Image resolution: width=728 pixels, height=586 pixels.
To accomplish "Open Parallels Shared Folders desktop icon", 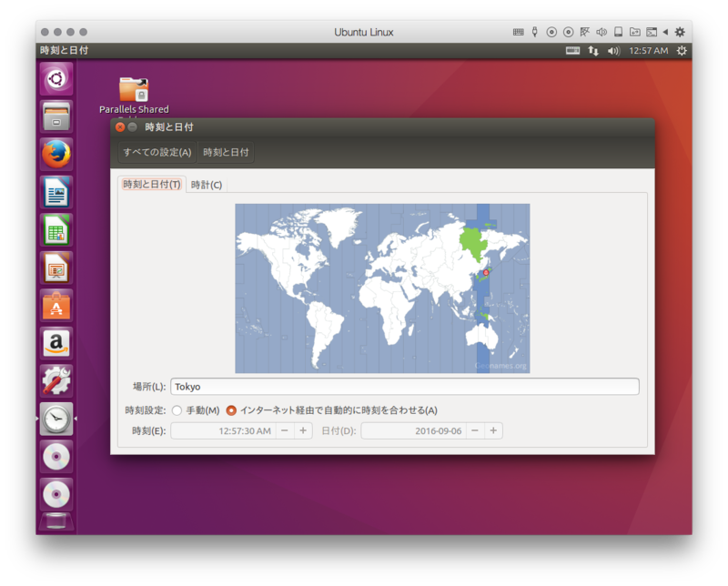I will point(134,96).
